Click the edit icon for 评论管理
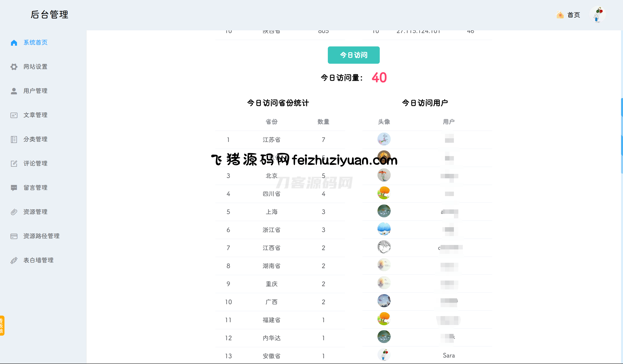The width and height of the screenshot is (623, 364). tap(14, 163)
